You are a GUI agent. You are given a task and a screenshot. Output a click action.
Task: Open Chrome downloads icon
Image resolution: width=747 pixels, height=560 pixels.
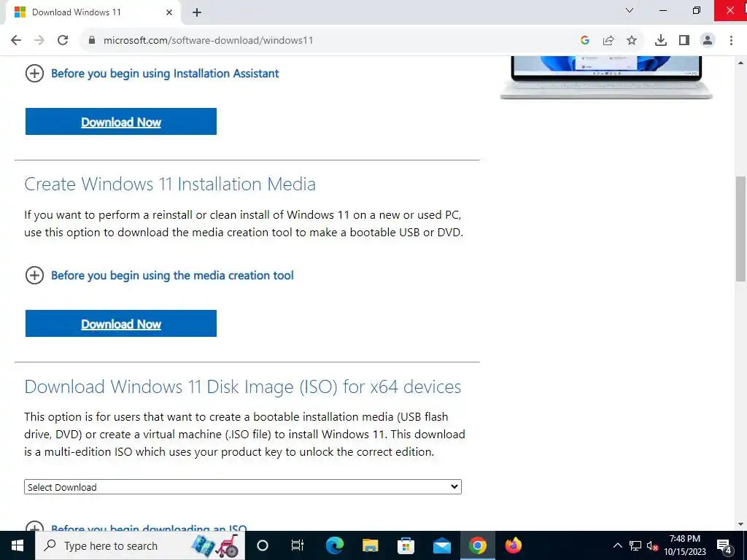(x=661, y=41)
